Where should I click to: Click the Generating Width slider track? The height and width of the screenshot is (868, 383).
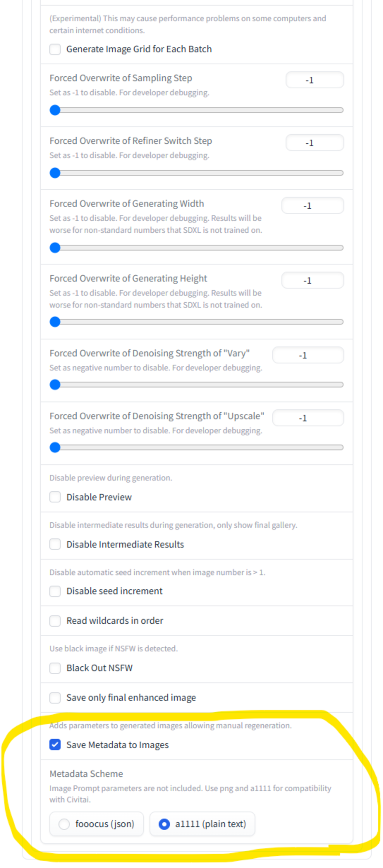pyautogui.click(x=198, y=248)
